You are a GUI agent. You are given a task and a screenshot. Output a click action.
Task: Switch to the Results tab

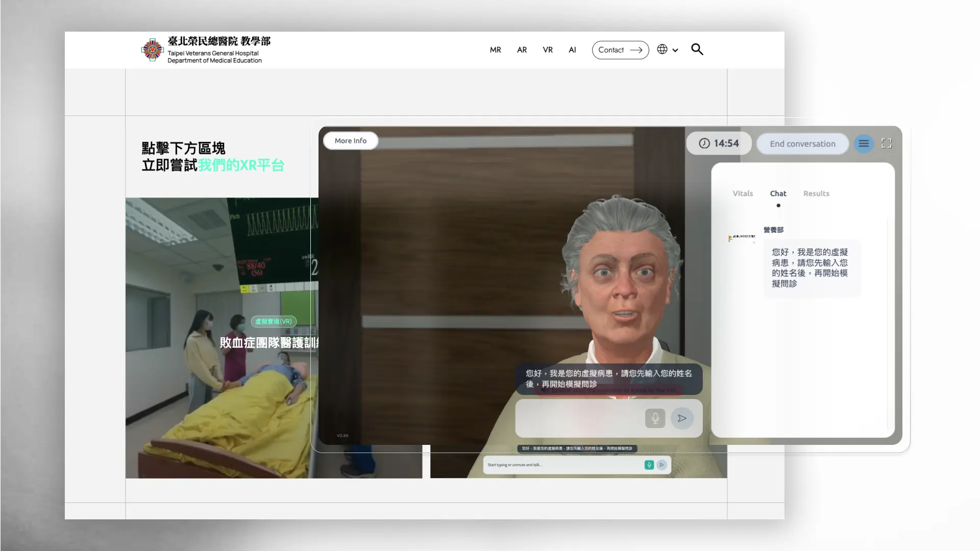pyautogui.click(x=816, y=193)
